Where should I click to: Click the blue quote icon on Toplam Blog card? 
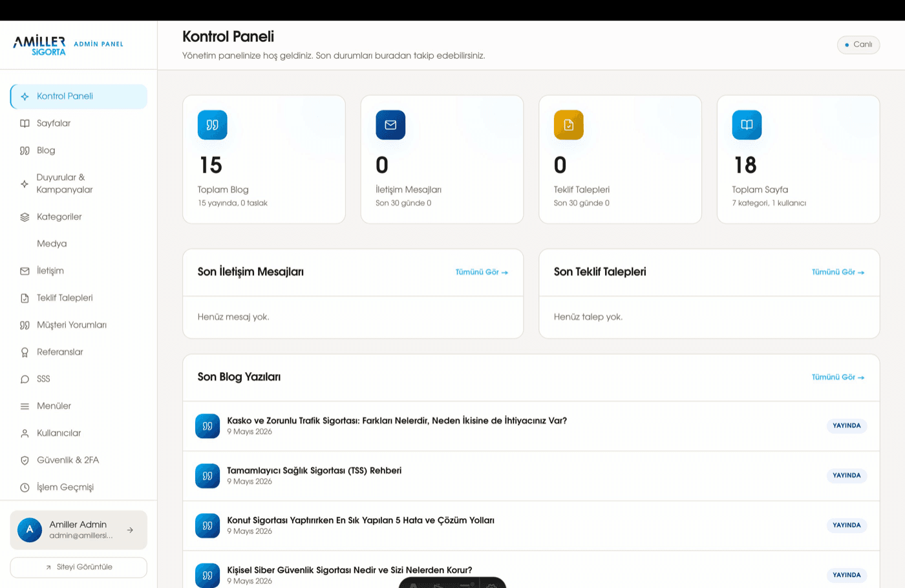click(x=213, y=125)
